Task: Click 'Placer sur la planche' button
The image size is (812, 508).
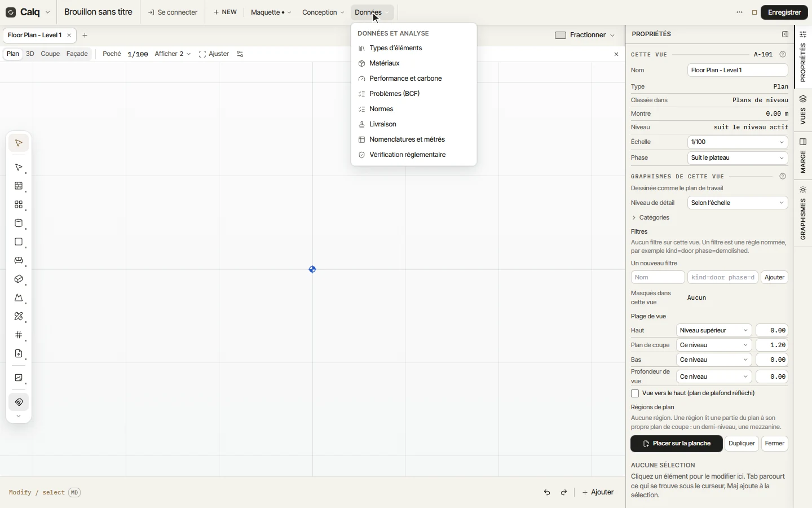Action: click(677, 444)
